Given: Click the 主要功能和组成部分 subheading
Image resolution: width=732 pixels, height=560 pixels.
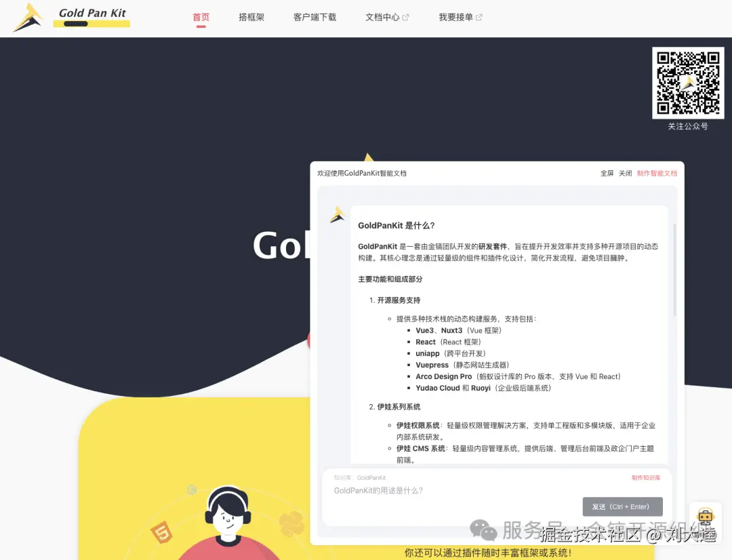Looking at the screenshot, I should click(x=390, y=279).
